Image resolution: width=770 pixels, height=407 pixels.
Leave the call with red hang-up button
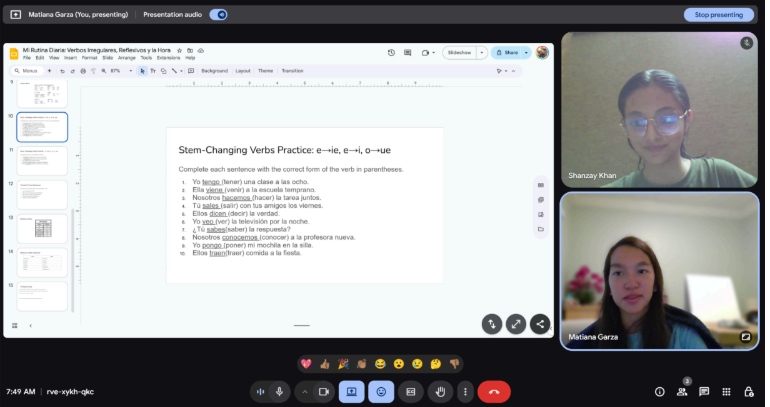point(493,392)
